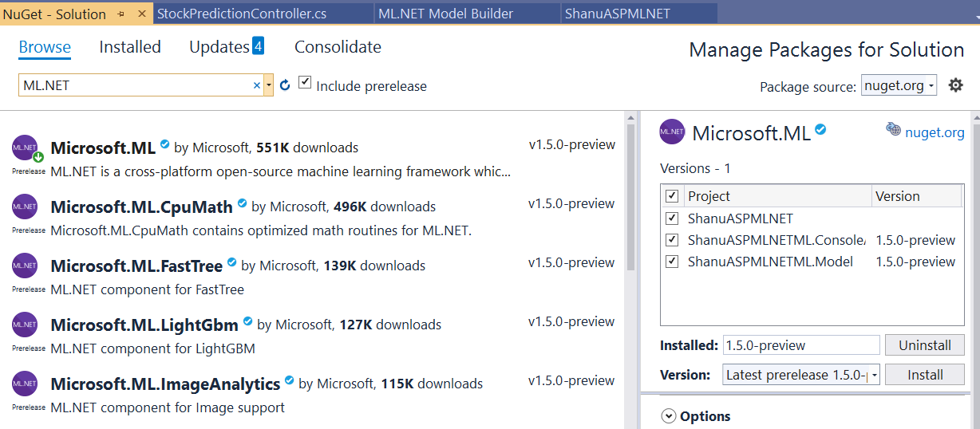
Task: Click the Microsoft.ML.LightGbm package icon
Action: click(x=25, y=325)
